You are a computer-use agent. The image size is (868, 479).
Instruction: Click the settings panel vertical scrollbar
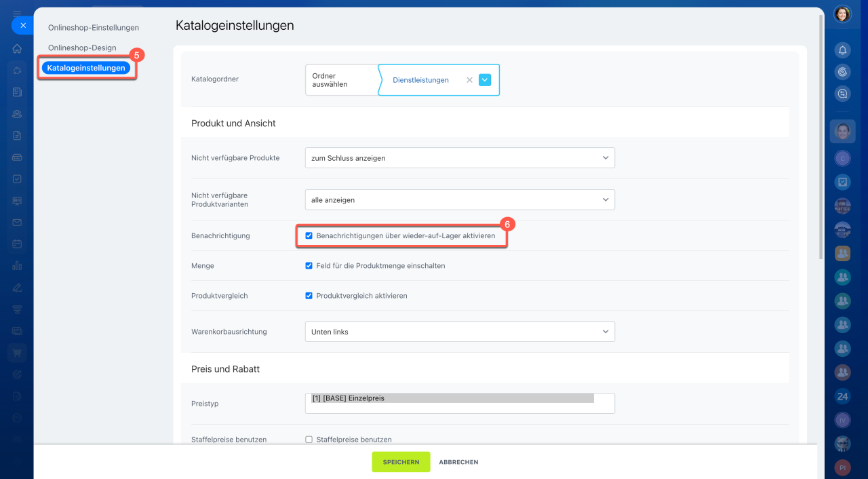[821, 136]
